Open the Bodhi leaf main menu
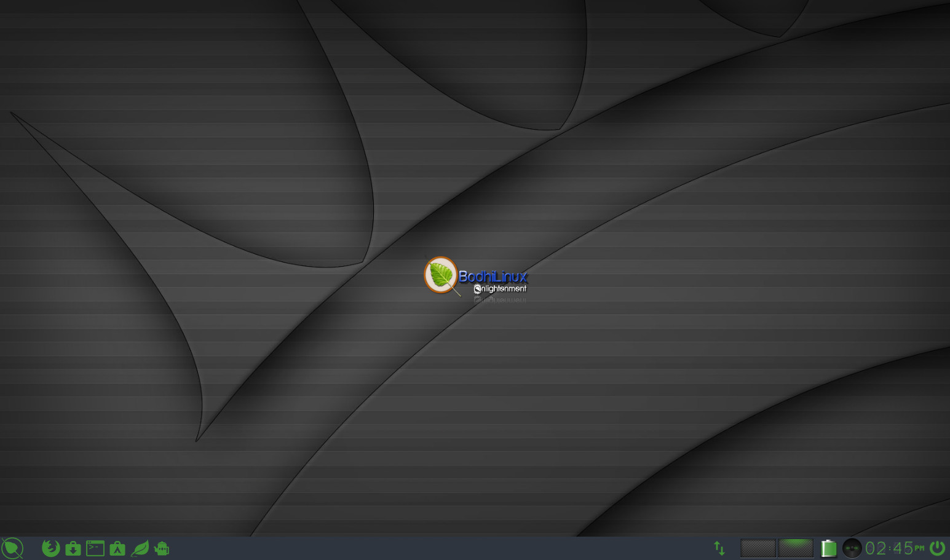The width and height of the screenshot is (950, 560). [x=12, y=548]
